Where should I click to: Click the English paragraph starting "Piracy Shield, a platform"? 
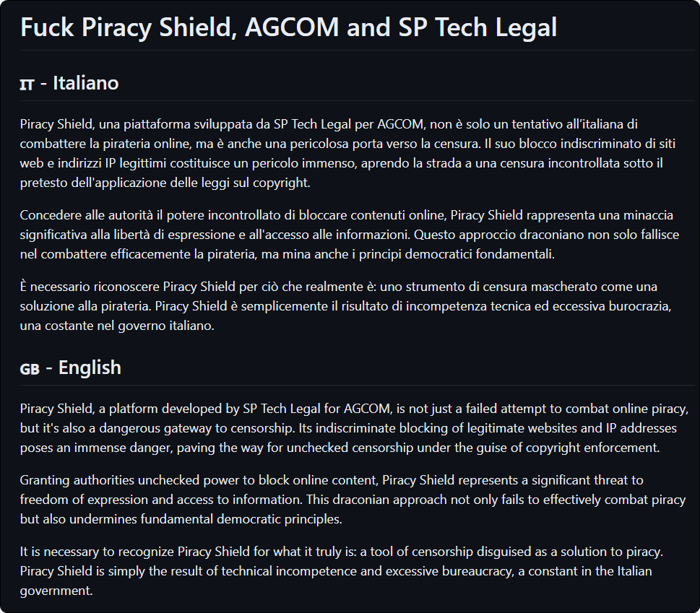[354, 428]
